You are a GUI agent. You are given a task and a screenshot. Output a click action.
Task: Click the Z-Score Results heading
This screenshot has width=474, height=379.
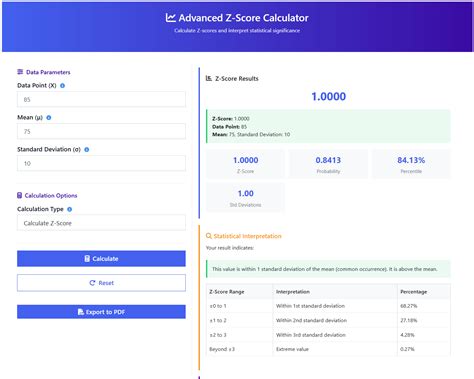coord(237,79)
